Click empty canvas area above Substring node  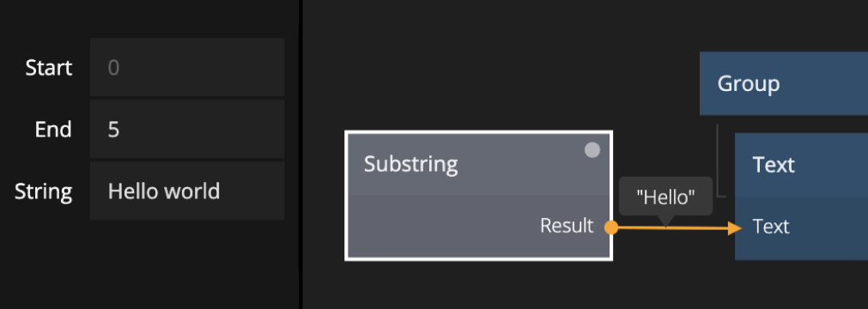point(476,66)
